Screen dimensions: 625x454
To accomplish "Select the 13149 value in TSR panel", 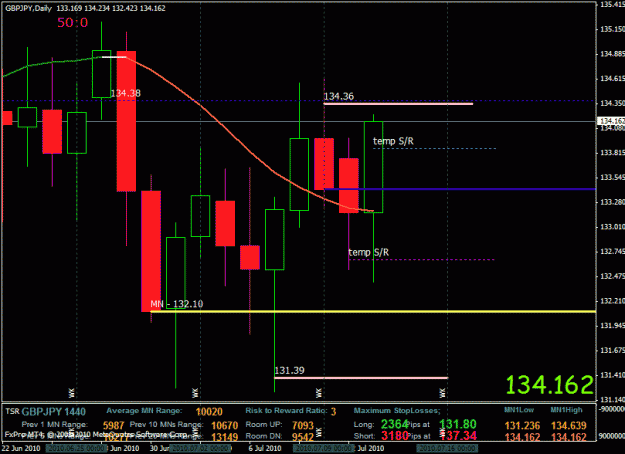I will click(x=224, y=438).
